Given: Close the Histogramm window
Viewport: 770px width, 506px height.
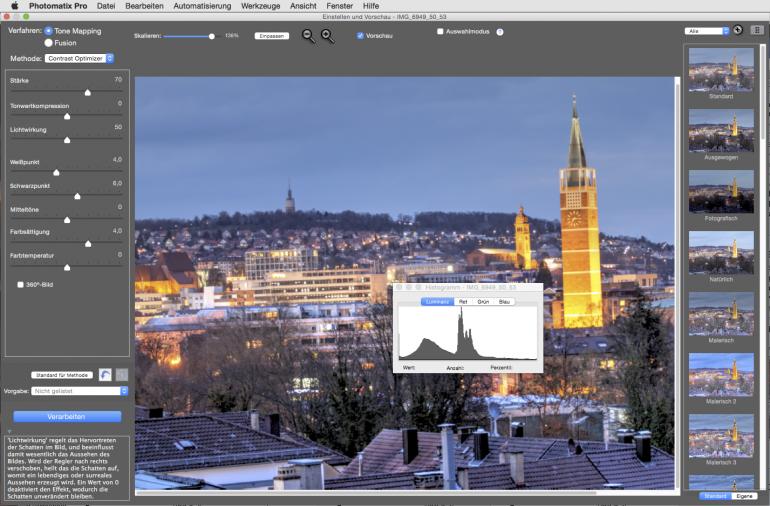Looking at the screenshot, I should (399, 287).
